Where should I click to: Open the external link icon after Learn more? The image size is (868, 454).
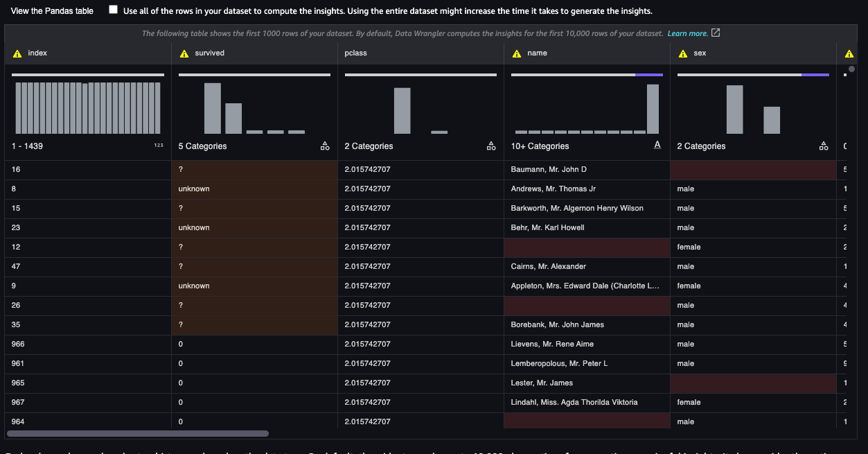[x=716, y=33]
